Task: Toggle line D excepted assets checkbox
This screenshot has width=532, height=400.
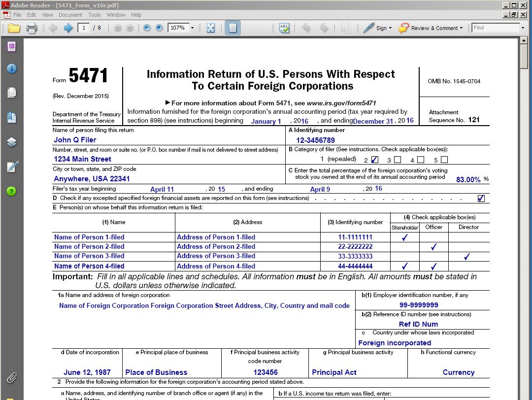Action: coord(481,199)
